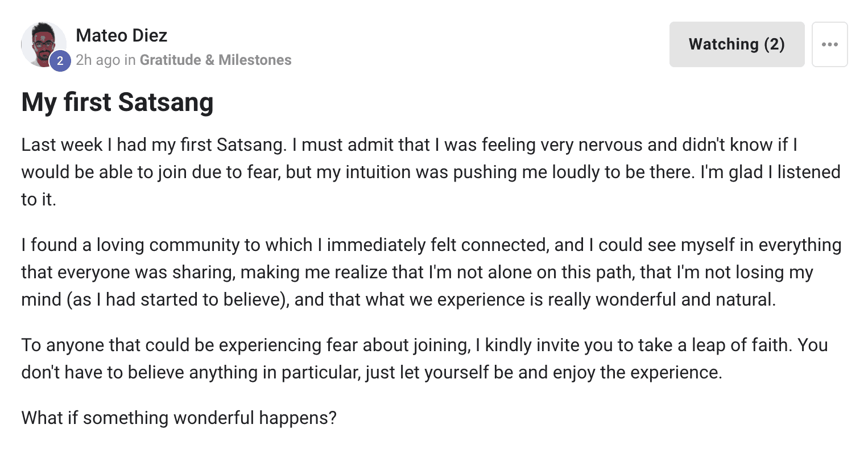
Task: Open the Gratitude & Milestones category
Action: (216, 60)
